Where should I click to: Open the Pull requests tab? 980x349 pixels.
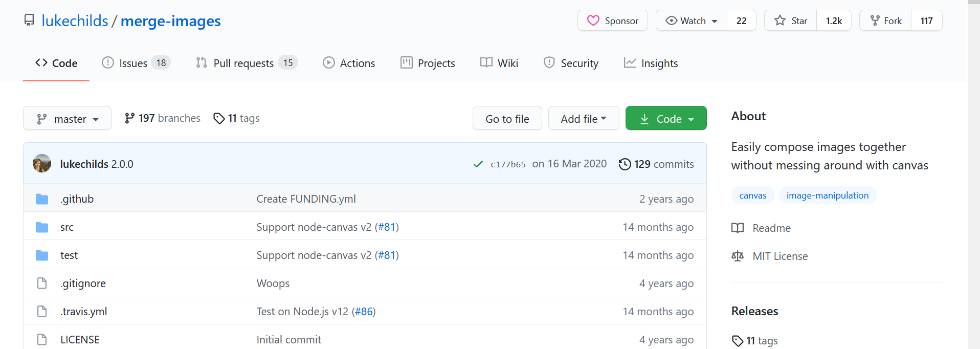tap(247, 63)
